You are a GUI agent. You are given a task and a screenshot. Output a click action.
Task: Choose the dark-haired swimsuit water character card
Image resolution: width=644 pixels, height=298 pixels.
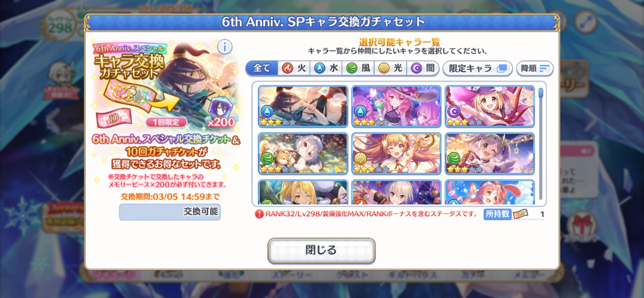coord(303,106)
